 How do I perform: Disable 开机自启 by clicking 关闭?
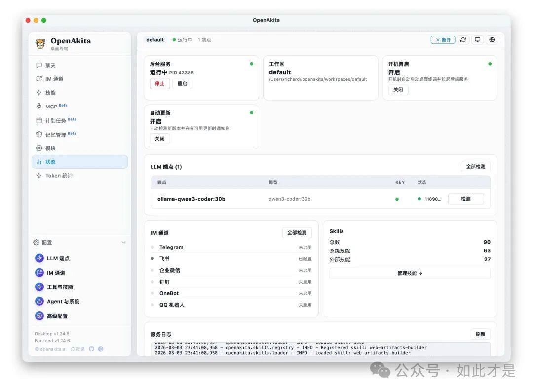click(x=398, y=90)
